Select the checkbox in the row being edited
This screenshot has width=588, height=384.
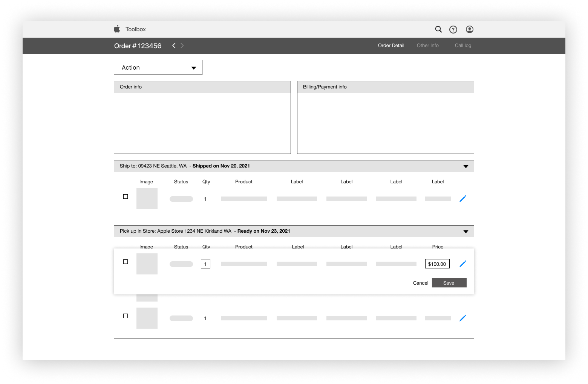click(126, 262)
